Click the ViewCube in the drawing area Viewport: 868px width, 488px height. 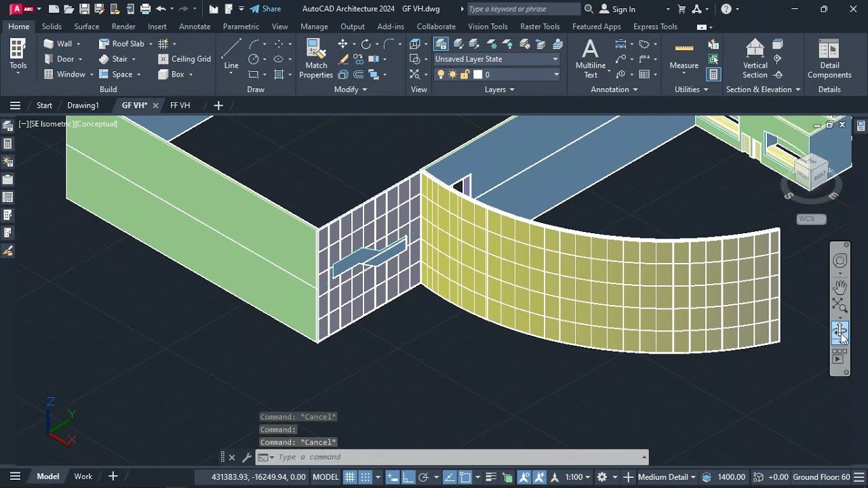(x=812, y=171)
